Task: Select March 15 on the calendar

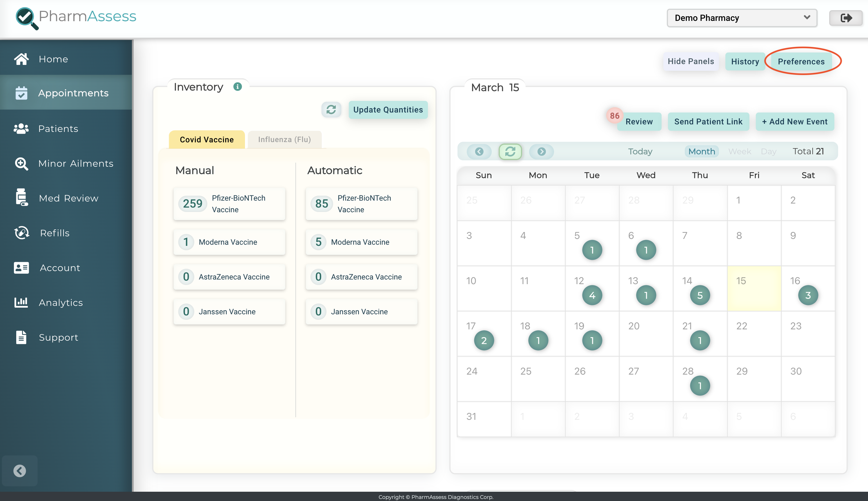Action: point(754,288)
